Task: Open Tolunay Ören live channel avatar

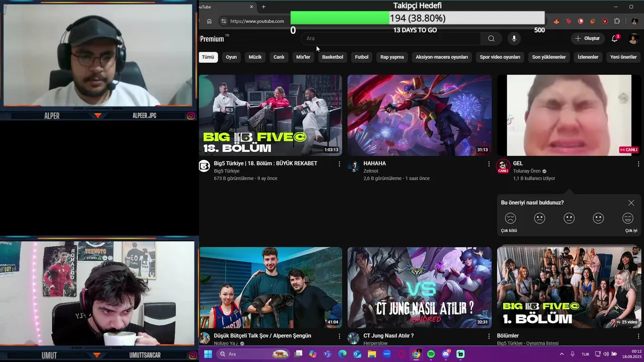Action: click(x=503, y=166)
